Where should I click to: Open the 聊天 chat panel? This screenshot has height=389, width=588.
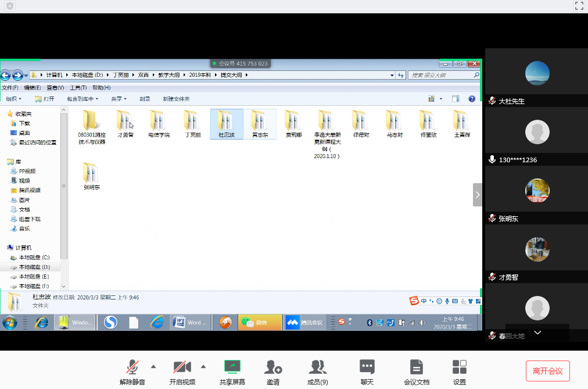(x=367, y=372)
